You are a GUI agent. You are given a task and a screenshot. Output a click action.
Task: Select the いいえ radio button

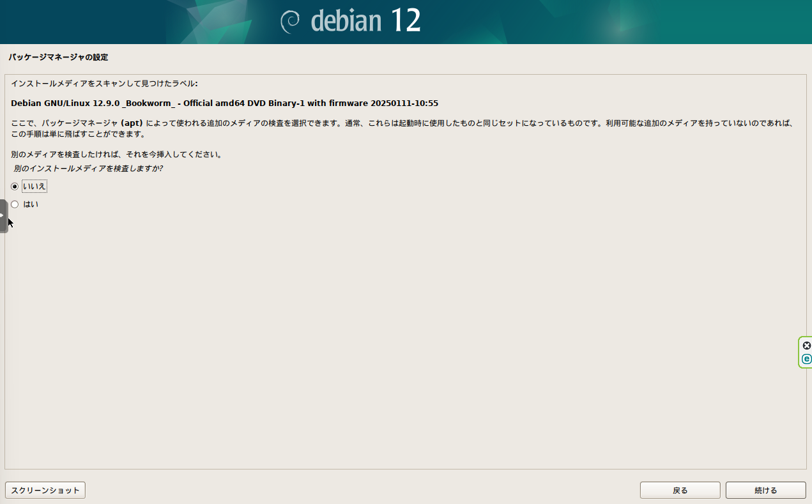coord(14,186)
